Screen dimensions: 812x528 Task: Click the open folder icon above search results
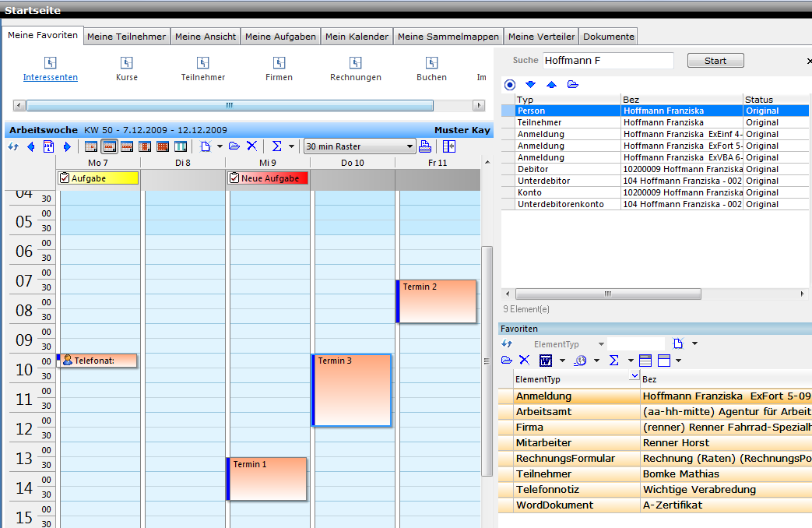573,85
